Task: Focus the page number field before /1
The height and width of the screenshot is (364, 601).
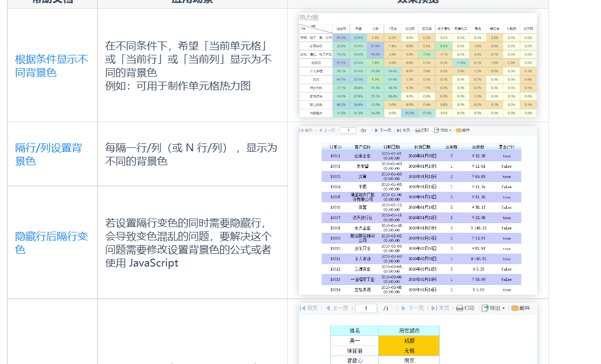Action: click(x=366, y=308)
